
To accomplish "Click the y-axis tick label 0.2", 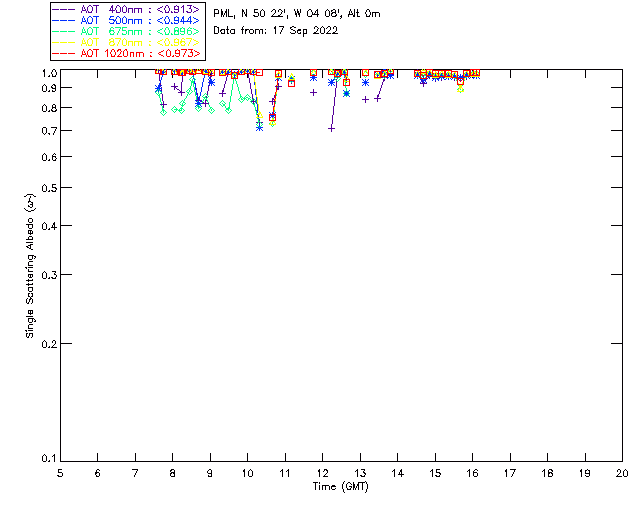I will (48, 343).
